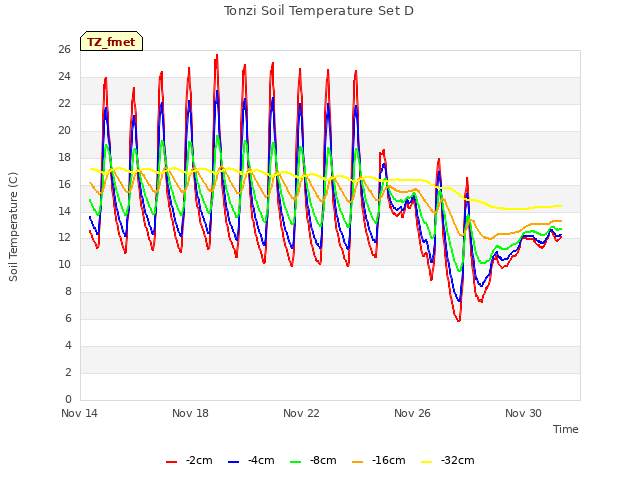Click the TZ_fmet label box
The height and width of the screenshot is (480, 640).
(x=111, y=41)
